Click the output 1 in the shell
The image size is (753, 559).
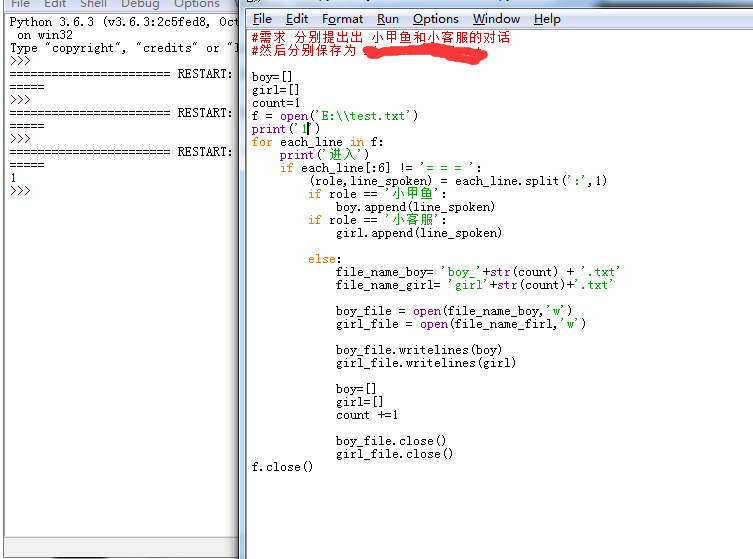point(13,178)
